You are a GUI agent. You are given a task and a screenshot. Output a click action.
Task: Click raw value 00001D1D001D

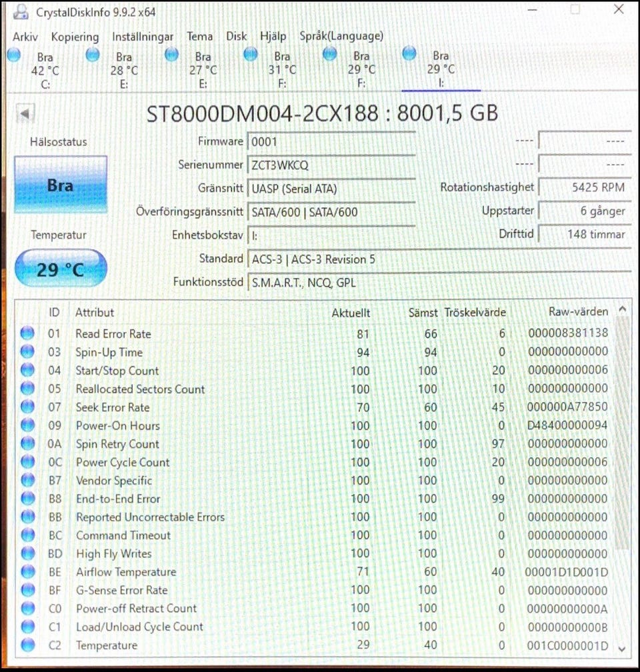pyautogui.click(x=566, y=572)
